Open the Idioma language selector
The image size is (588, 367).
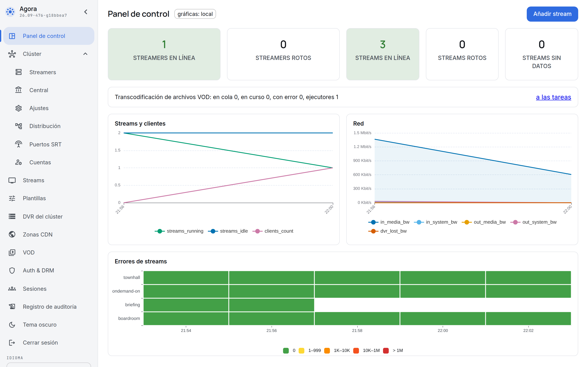[x=49, y=365]
